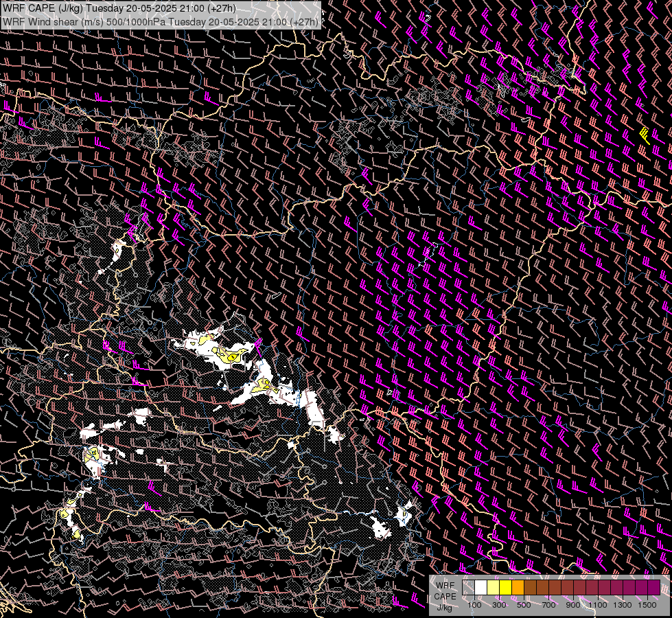Click the J/kg unit label in legend
The width and height of the screenshot is (672, 618).
(x=444, y=608)
